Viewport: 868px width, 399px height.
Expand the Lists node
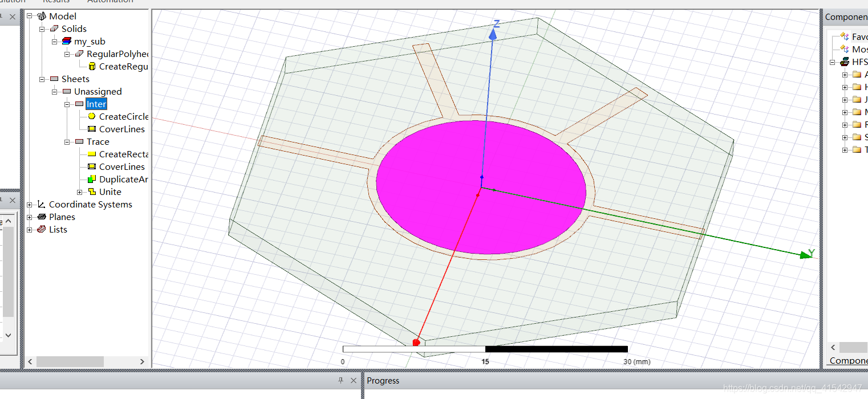click(30, 229)
